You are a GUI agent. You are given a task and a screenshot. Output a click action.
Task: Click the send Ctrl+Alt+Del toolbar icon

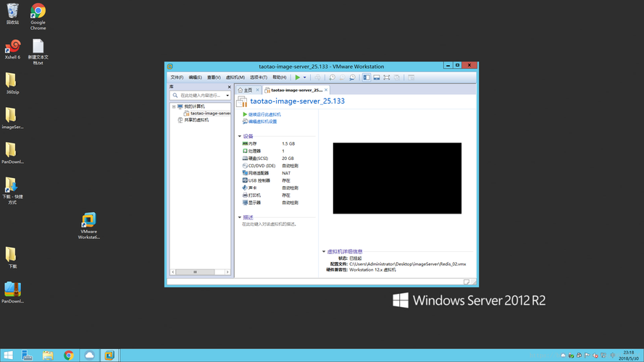(317, 77)
